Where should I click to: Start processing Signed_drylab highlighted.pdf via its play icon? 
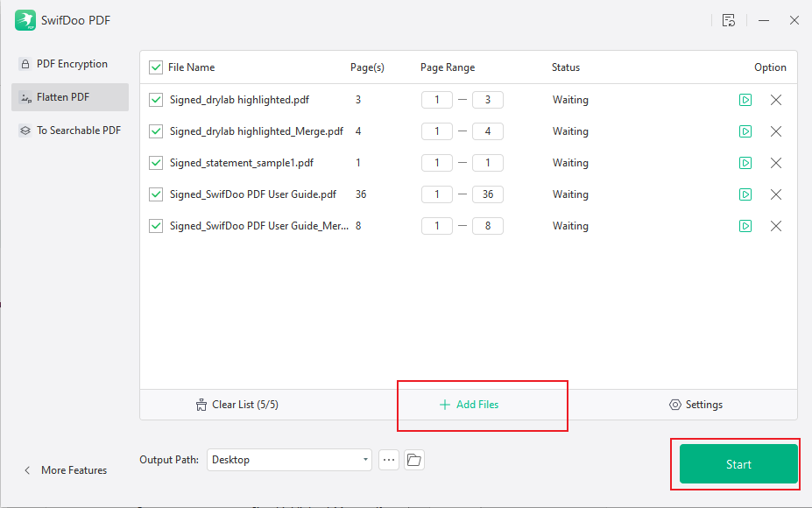(745, 100)
